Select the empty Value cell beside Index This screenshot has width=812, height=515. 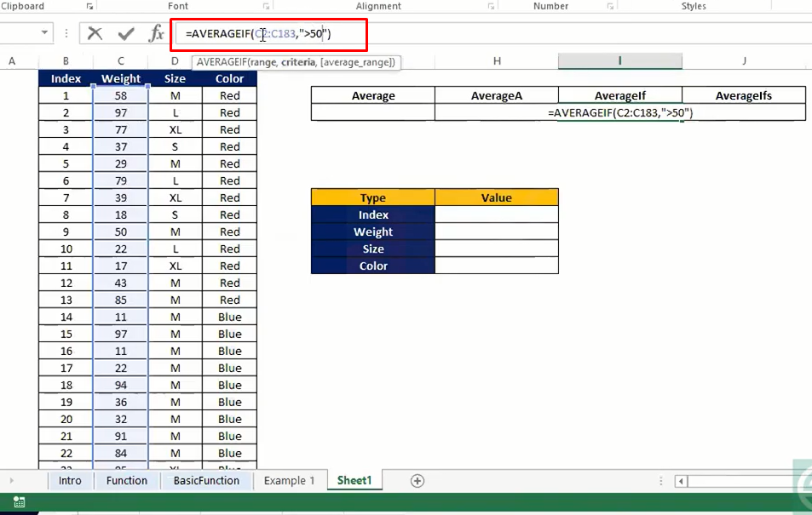point(497,215)
